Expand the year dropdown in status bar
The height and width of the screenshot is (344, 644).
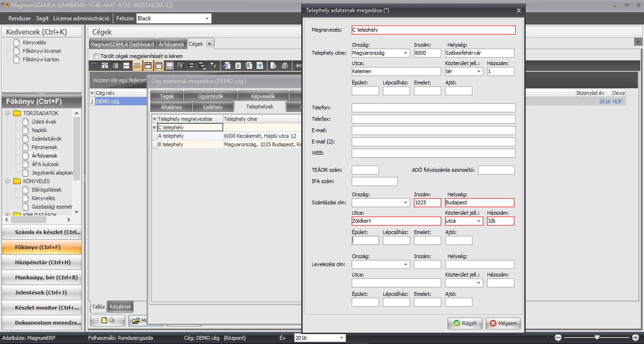(341, 338)
